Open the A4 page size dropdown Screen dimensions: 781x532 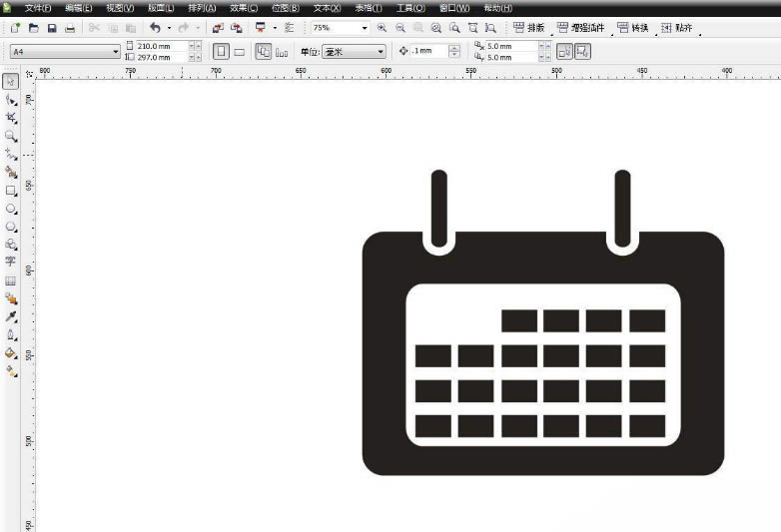tap(65, 51)
